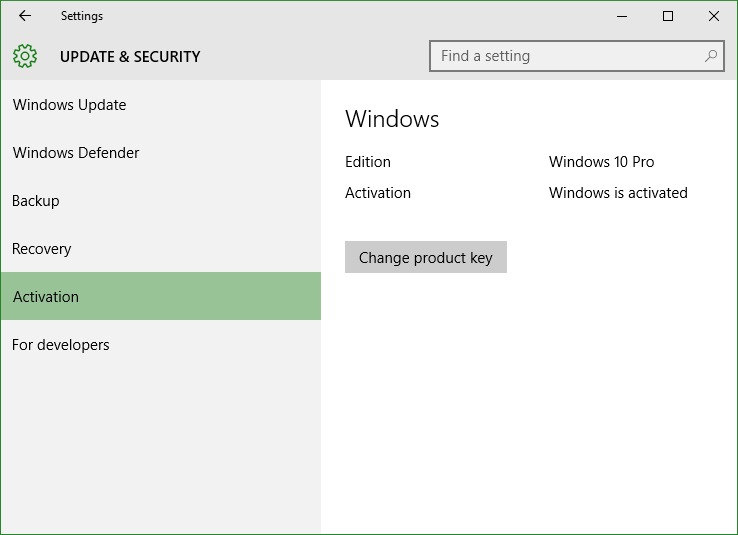Click the search magnifier icon
This screenshot has height=535, width=738.
click(x=711, y=56)
